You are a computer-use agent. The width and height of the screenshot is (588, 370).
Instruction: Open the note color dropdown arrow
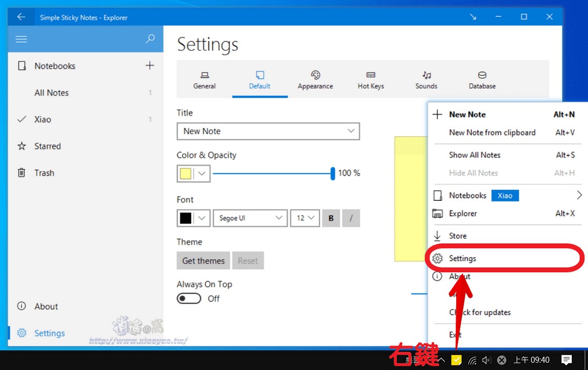point(202,173)
